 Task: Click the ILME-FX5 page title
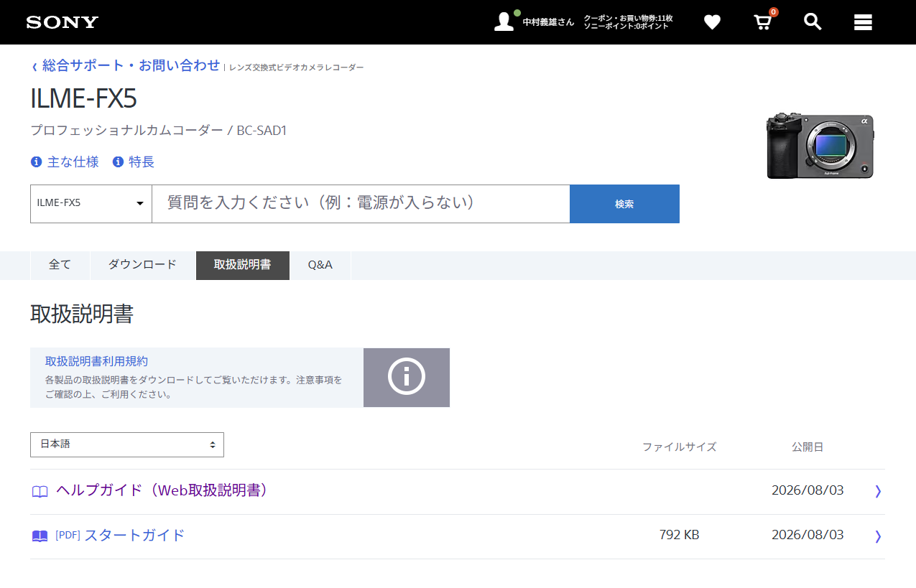[x=83, y=98]
